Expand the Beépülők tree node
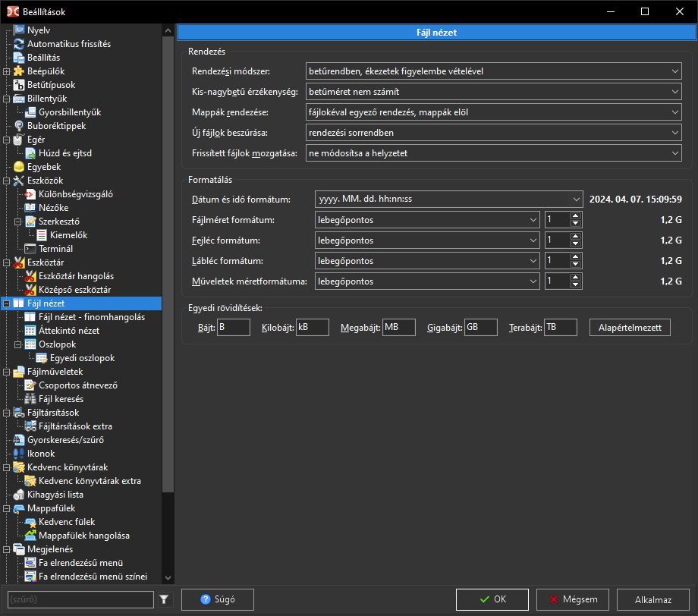 7,71
